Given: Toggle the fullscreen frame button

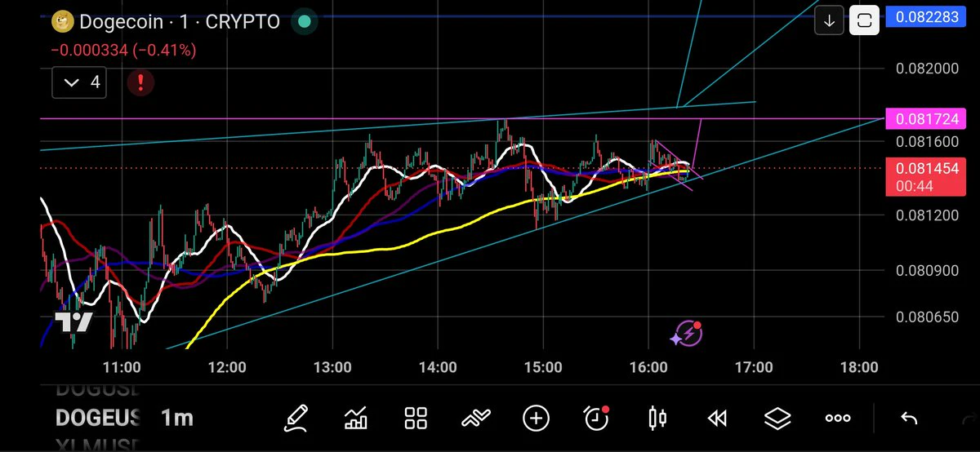Looking at the screenshot, I should pos(865,20).
